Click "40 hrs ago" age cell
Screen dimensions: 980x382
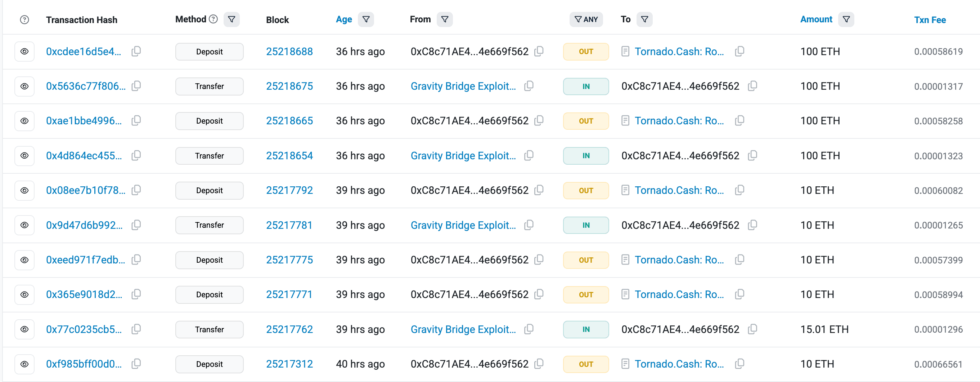[x=360, y=364]
